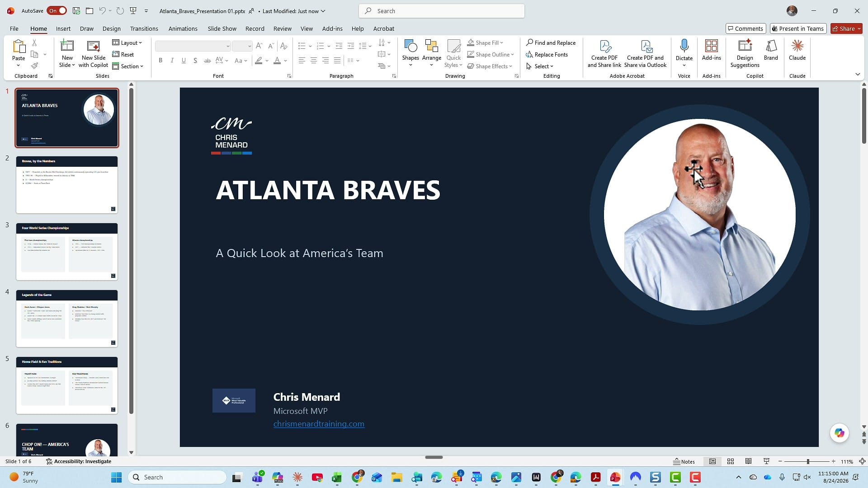Toggle Underline formatting
The image size is (868, 488).
[184, 61]
